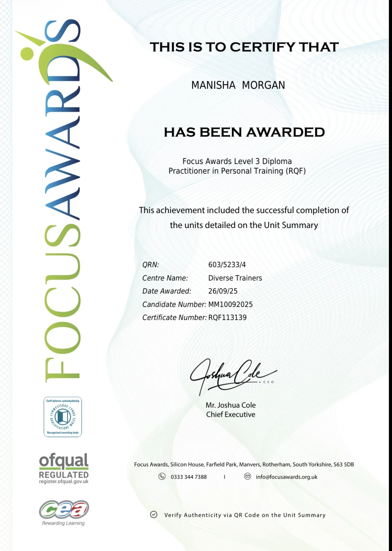Click the checkmark icon beside Verify Authenticity
Image resolution: width=392 pixels, height=551 pixels.
coord(154,515)
